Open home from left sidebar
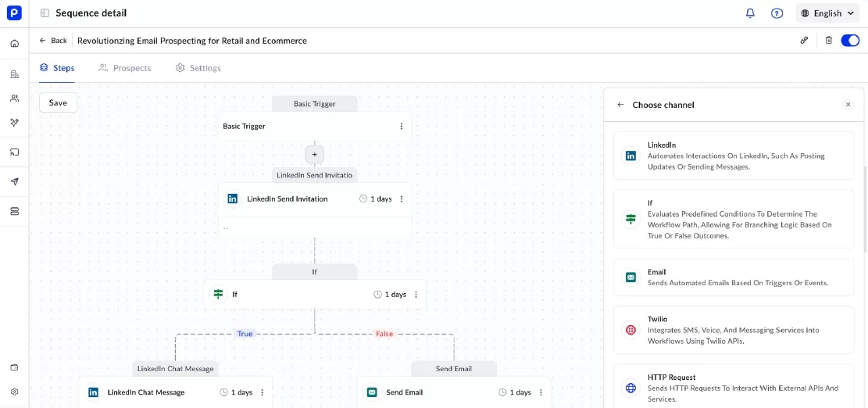The height and width of the screenshot is (408, 868). click(x=14, y=44)
